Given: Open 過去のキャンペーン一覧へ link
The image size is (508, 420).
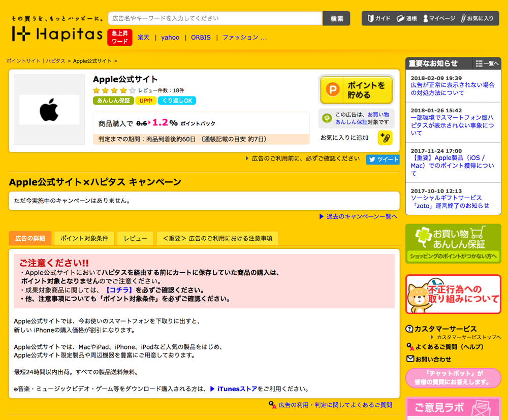Looking at the screenshot, I should [x=358, y=216].
